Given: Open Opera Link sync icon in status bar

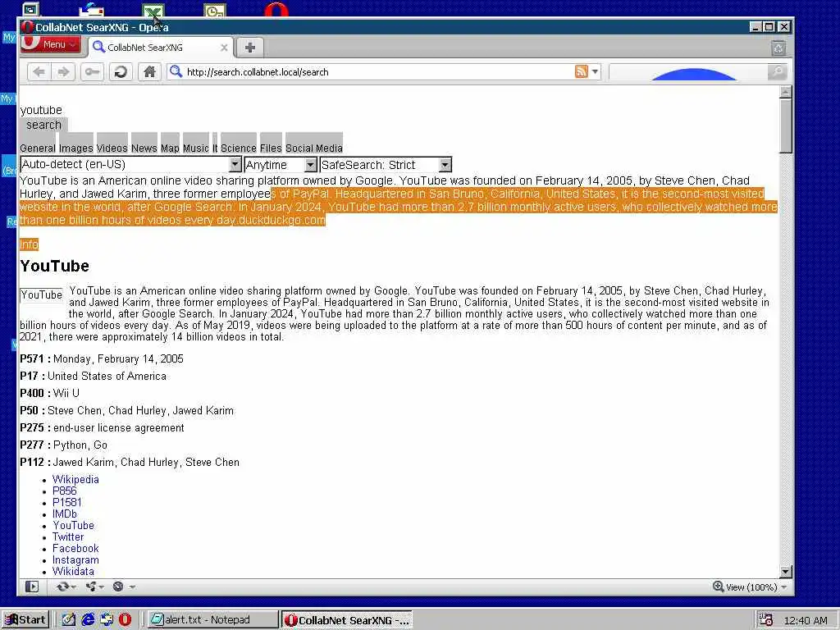Looking at the screenshot, I should tap(66, 587).
